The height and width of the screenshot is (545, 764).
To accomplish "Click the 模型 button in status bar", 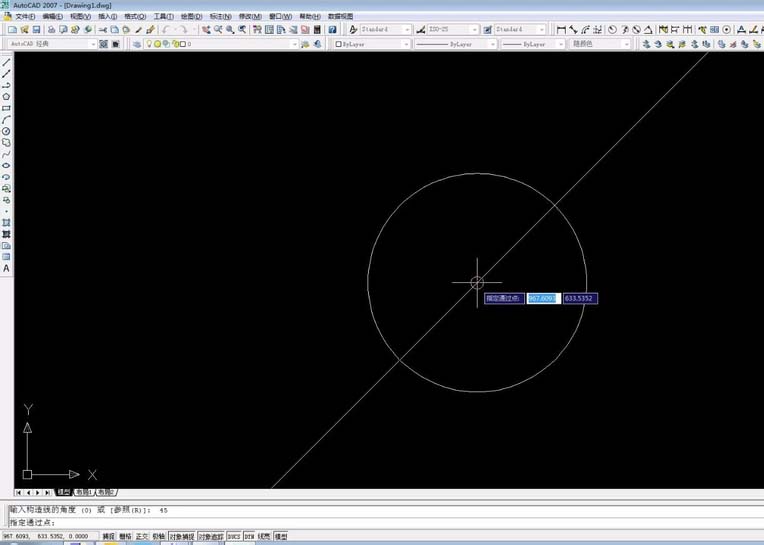I will [281, 537].
